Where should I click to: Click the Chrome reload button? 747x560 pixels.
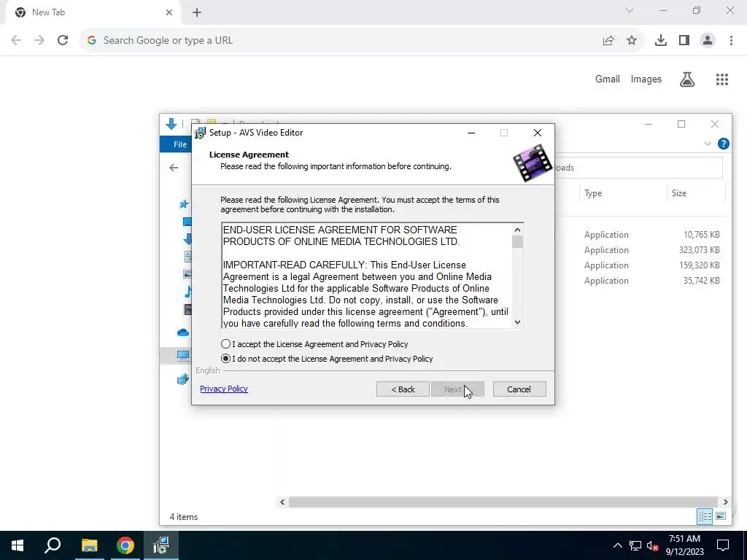pyautogui.click(x=63, y=41)
